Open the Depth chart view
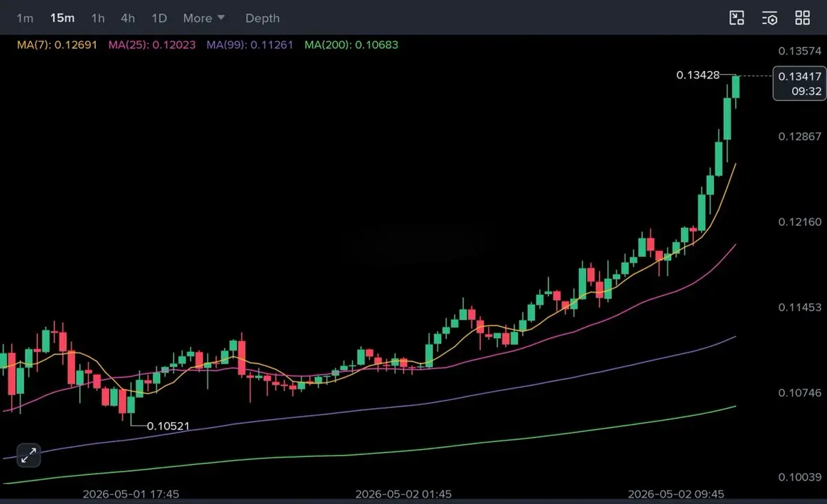This screenshot has width=827, height=504. [263, 19]
